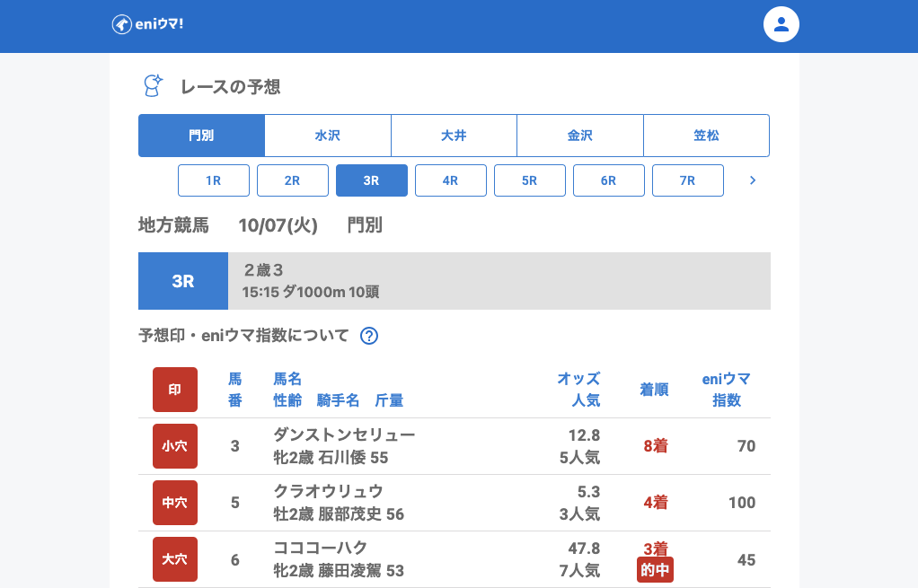
Task: Click the 小穴 prediction mark badge
Action: click(175, 446)
